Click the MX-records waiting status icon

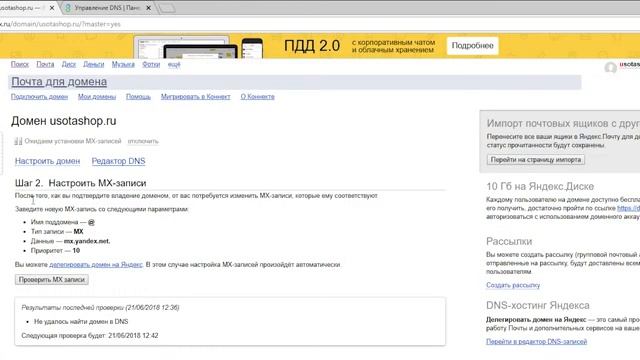[18, 141]
